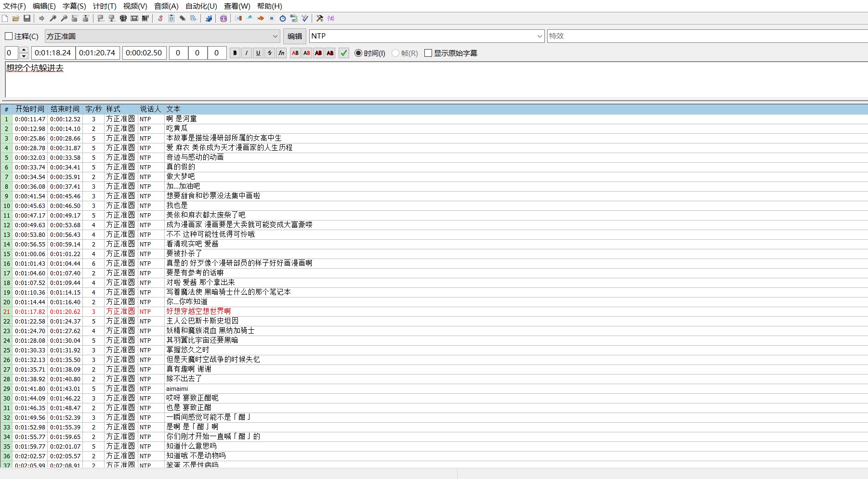Image resolution: width=868 pixels, height=479 pixels.
Task: Toggle strikeout S formatting button
Action: [270, 53]
